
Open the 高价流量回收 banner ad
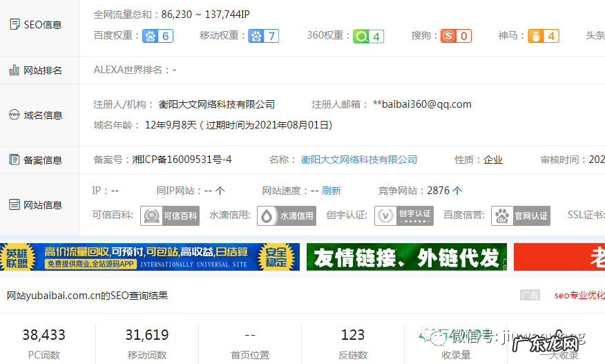(x=150, y=257)
